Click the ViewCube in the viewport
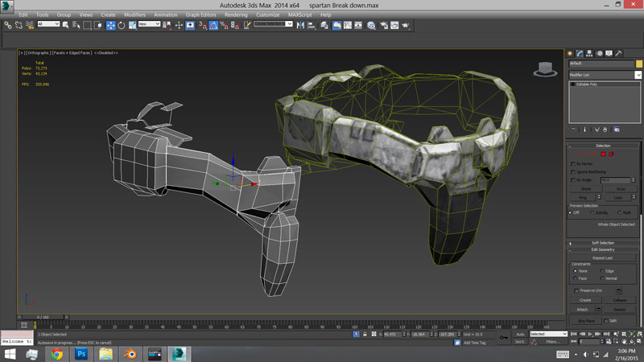 (x=546, y=69)
